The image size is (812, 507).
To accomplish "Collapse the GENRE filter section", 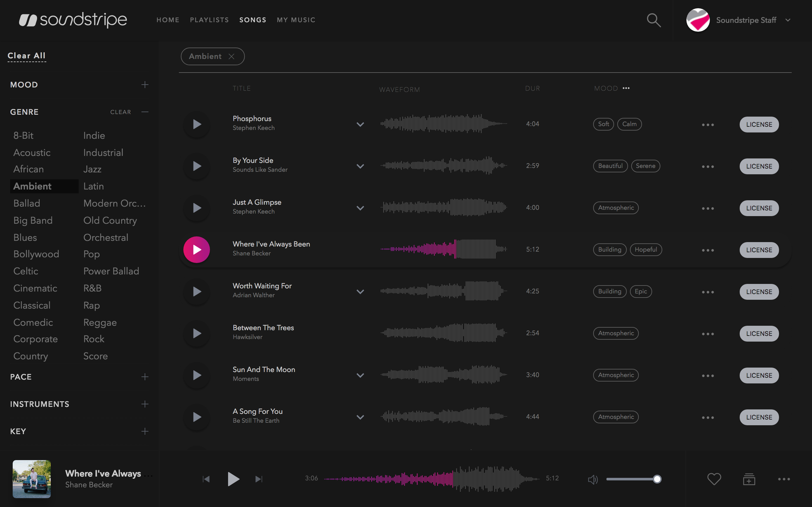I will [x=145, y=112].
